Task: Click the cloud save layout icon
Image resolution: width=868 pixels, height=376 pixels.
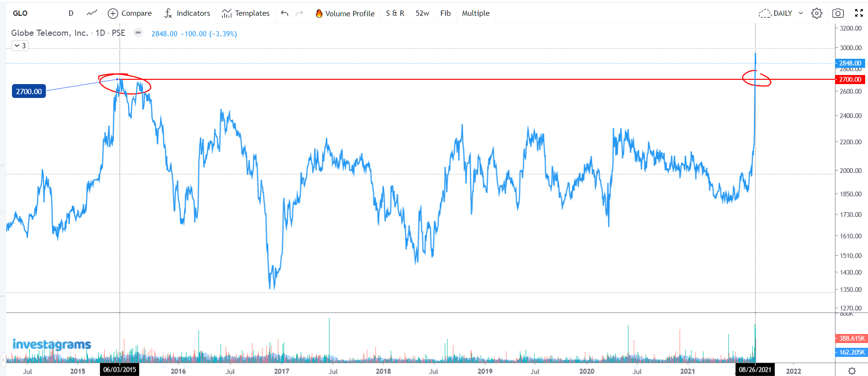Action: (765, 13)
